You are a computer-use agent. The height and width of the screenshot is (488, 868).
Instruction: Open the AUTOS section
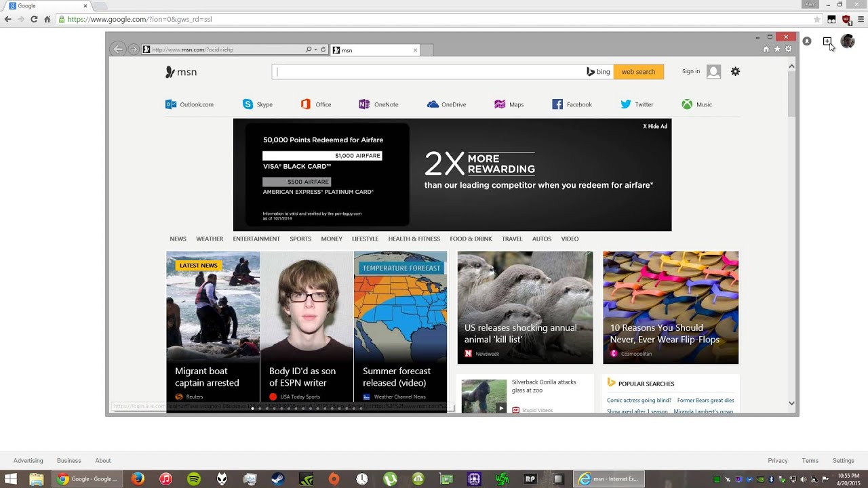click(x=542, y=239)
